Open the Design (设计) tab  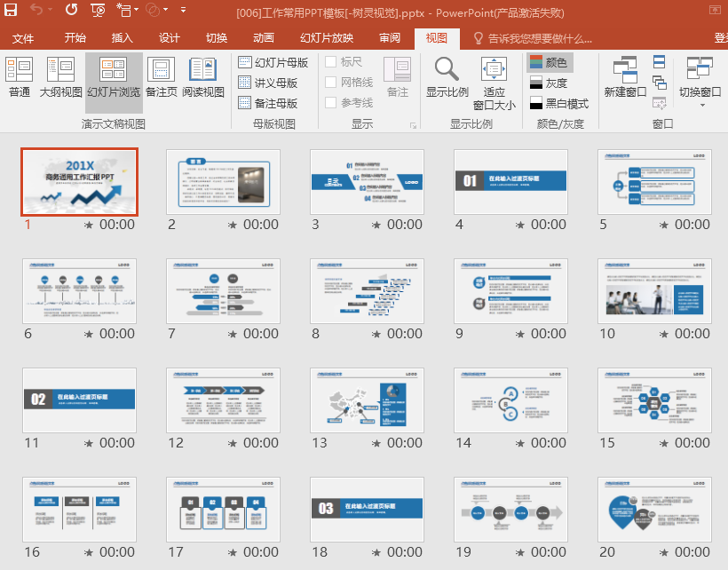pos(169,38)
